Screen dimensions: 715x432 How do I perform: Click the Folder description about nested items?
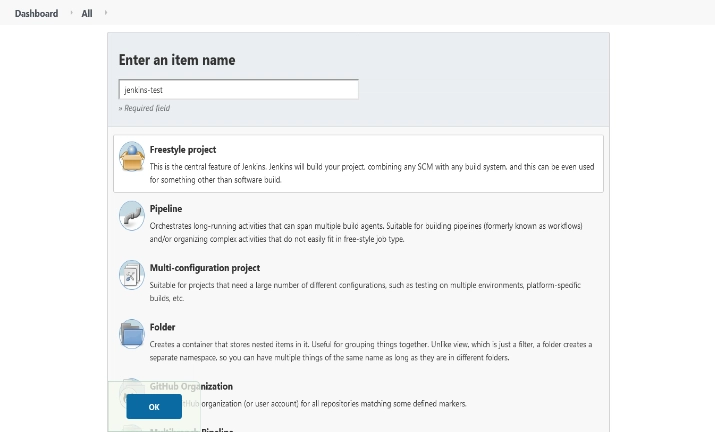[x=371, y=351]
